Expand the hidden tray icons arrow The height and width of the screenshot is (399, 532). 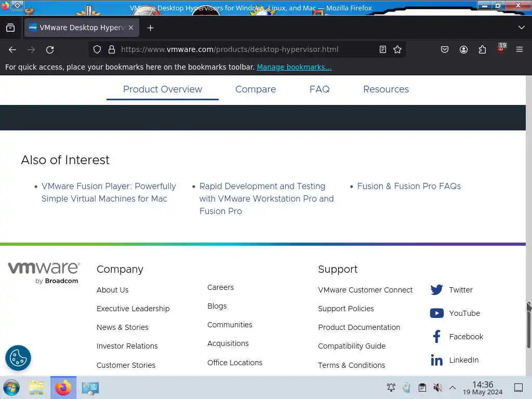(453, 388)
